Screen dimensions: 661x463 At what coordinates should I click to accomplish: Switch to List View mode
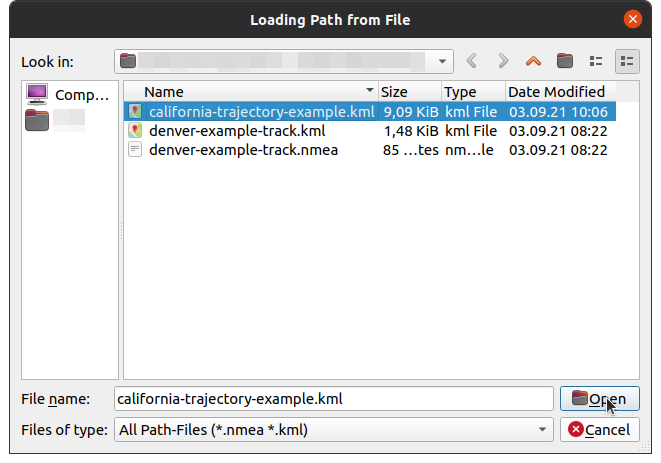tap(597, 61)
